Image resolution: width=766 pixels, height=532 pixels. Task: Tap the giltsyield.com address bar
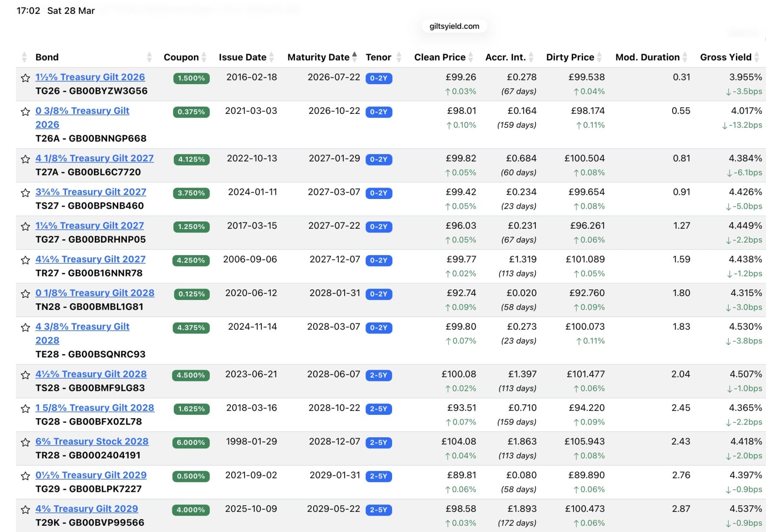454,26
